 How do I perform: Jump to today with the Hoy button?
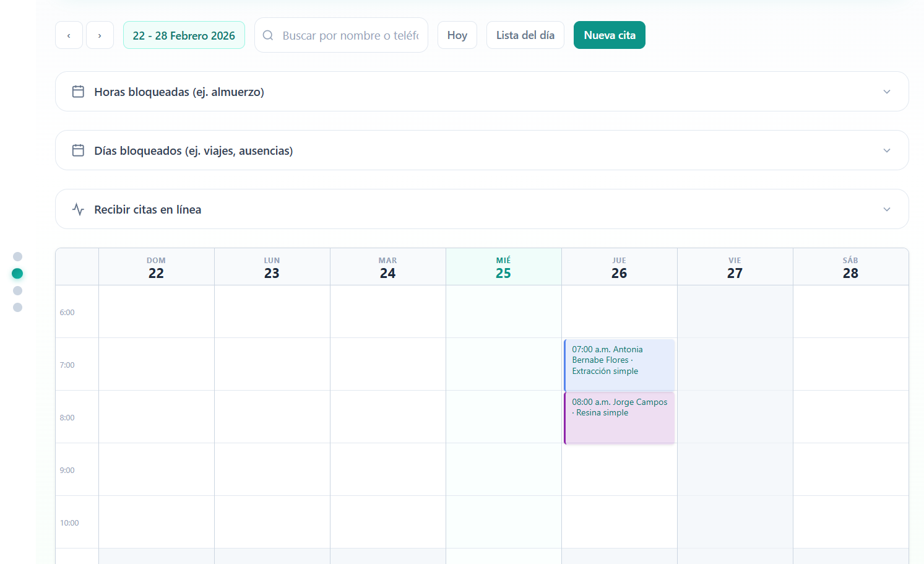[x=457, y=35]
